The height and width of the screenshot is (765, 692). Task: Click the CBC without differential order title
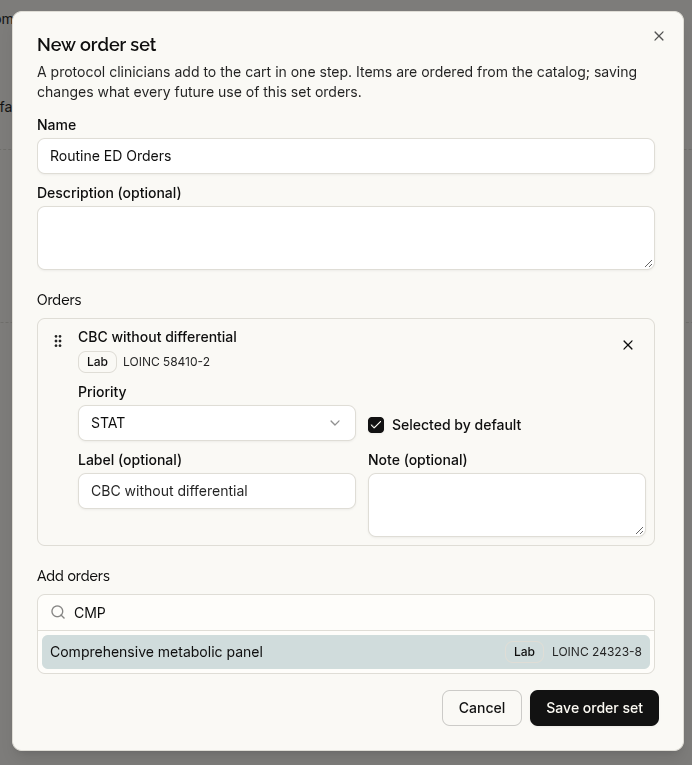click(157, 337)
